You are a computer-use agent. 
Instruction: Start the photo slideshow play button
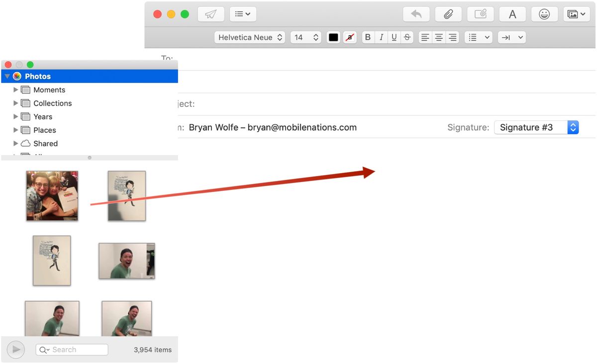(x=15, y=350)
